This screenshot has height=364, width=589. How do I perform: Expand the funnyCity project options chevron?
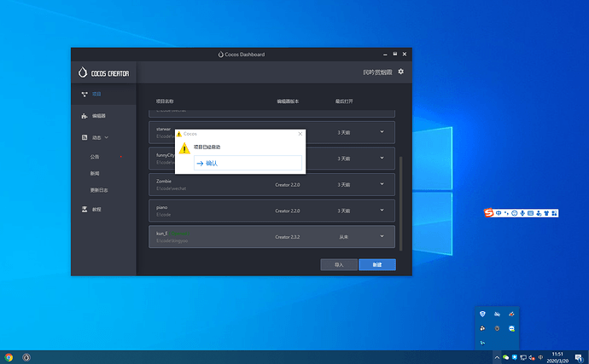point(382,158)
